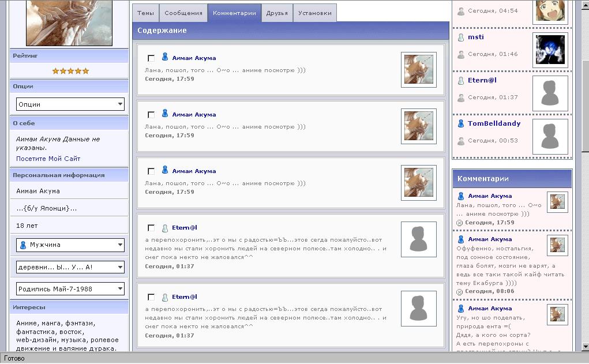Expand the Мужчина gender dropdown
Viewport: 589px width, 364px height.
point(70,245)
